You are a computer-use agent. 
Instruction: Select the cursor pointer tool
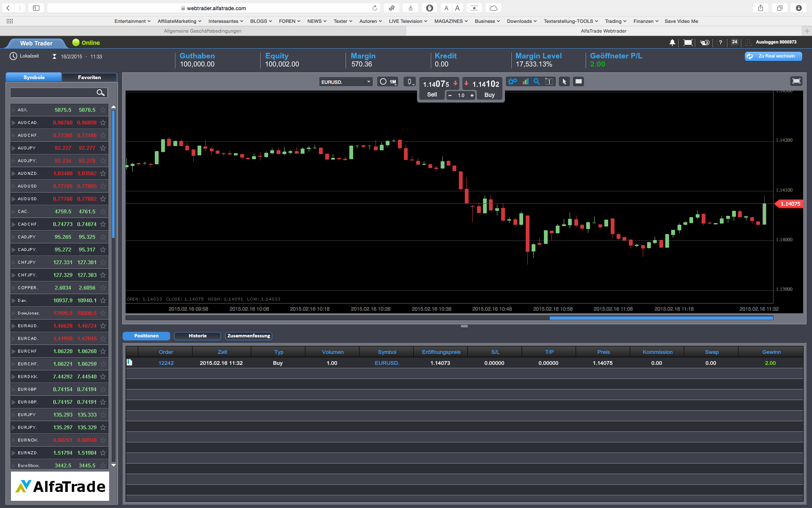[564, 82]
